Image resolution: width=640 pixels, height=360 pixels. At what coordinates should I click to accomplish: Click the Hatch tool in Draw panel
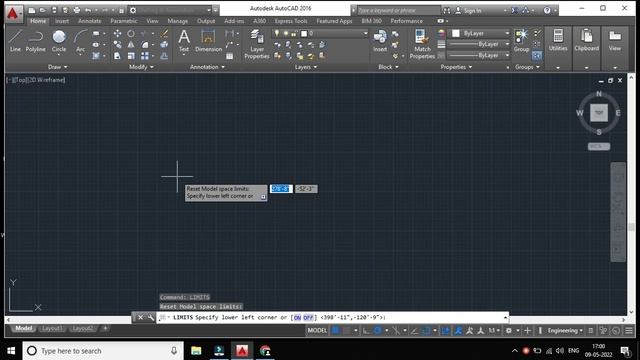click(x=96, y=56)
